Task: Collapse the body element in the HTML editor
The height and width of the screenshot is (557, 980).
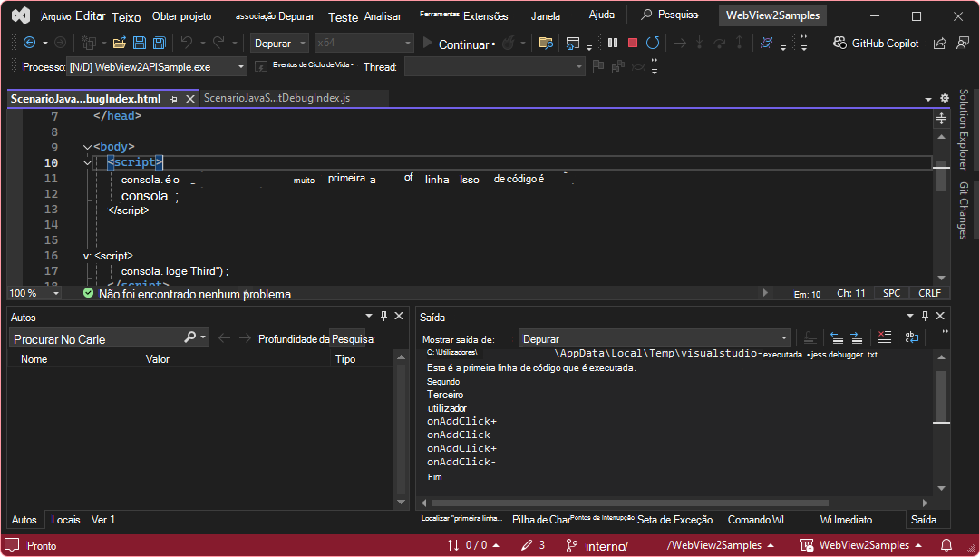Action: 86,146
